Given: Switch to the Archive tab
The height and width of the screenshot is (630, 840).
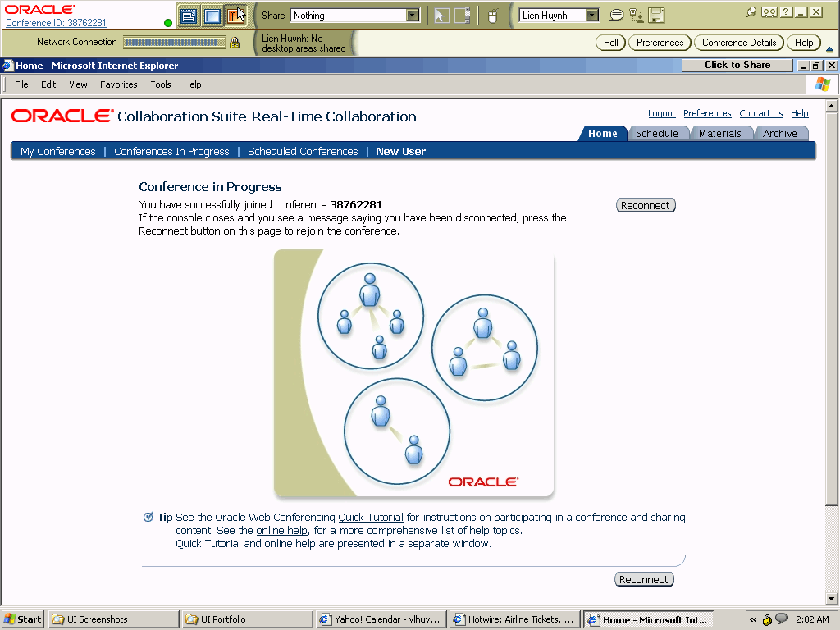Looking at the screenshot, I should (x=780, y=134).
